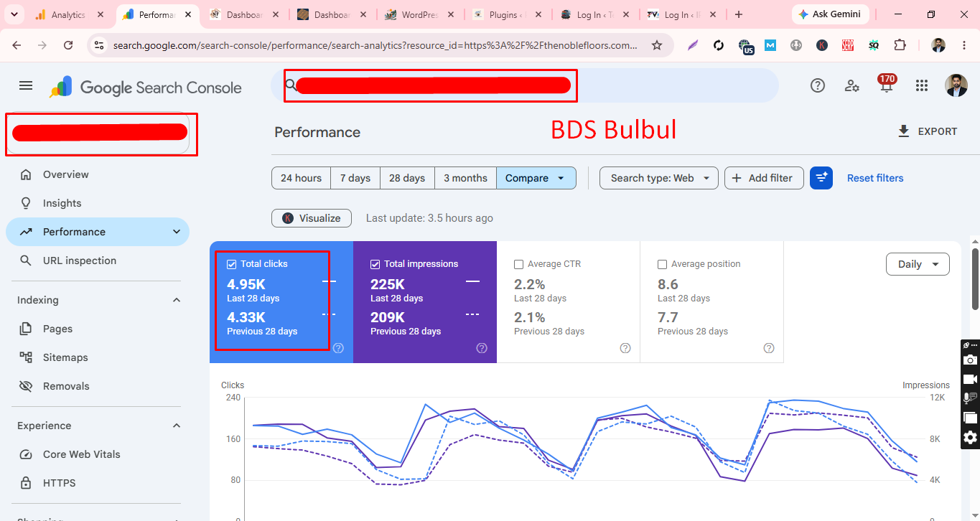Open Overview in the sidebar
The width and height of the screenshot is (980, 521).
[x=98, y=174]
